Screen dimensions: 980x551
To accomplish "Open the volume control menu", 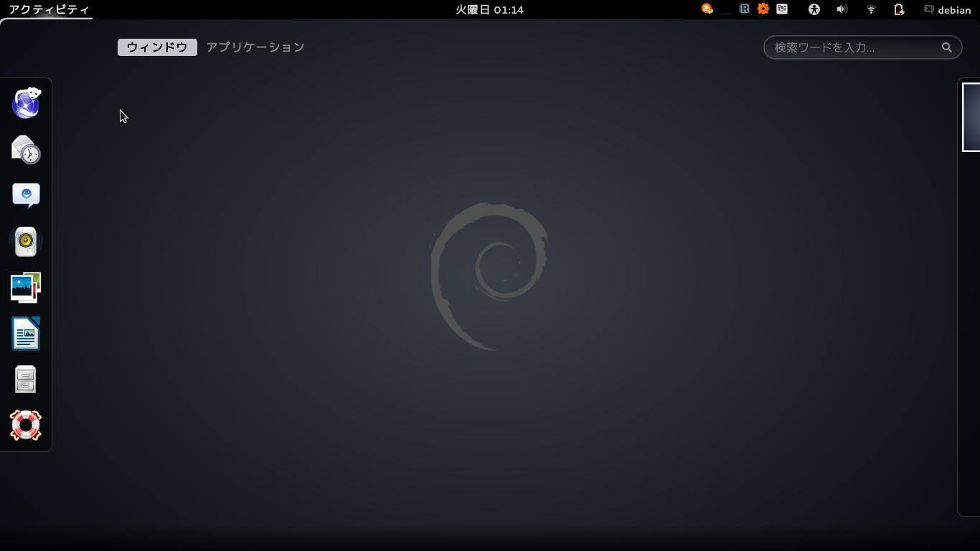I will 842,9.
